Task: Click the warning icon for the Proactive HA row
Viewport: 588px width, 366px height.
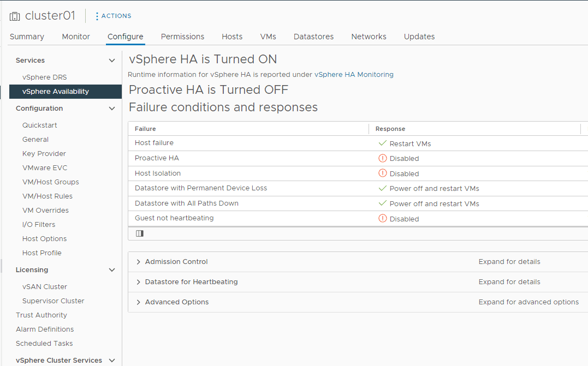Action: tap(382, 158)
